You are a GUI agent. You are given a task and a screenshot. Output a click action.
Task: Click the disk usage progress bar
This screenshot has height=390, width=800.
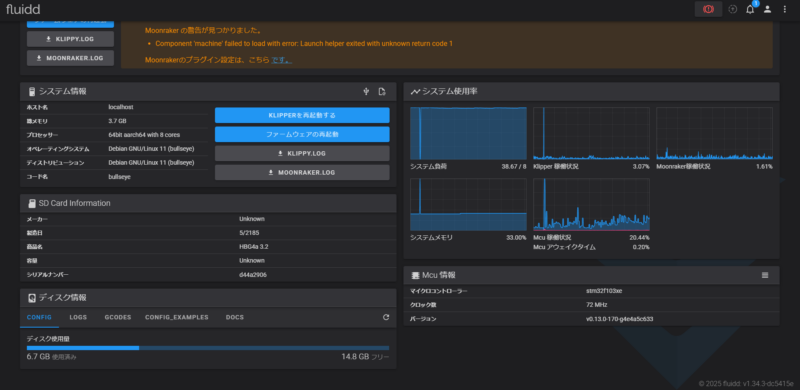(208, 348)
